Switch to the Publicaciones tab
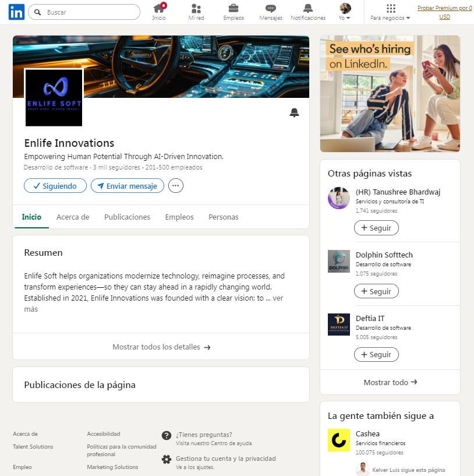474x476 pixels. [x=127, y=217]
